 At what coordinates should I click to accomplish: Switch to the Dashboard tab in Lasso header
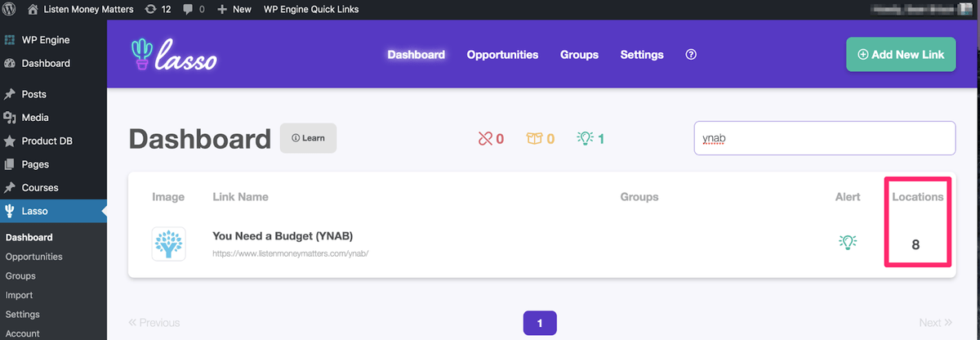pyautogui.click(x=416, y=55)
